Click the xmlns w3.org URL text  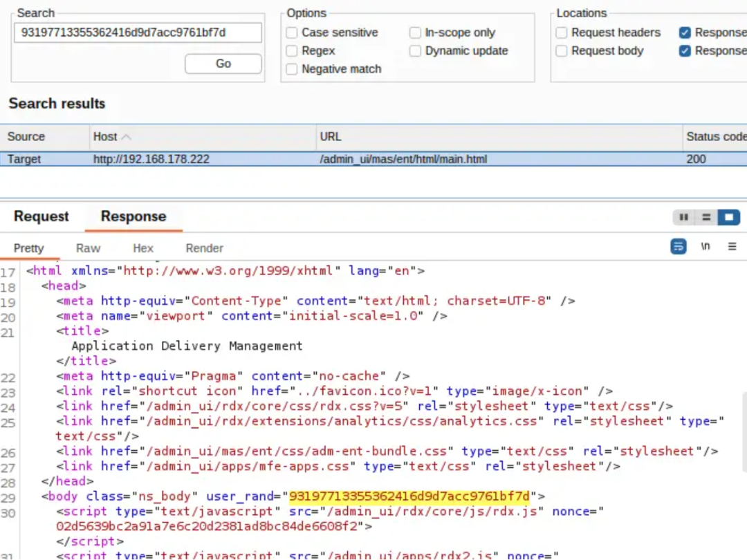click(x=228, y=271)
